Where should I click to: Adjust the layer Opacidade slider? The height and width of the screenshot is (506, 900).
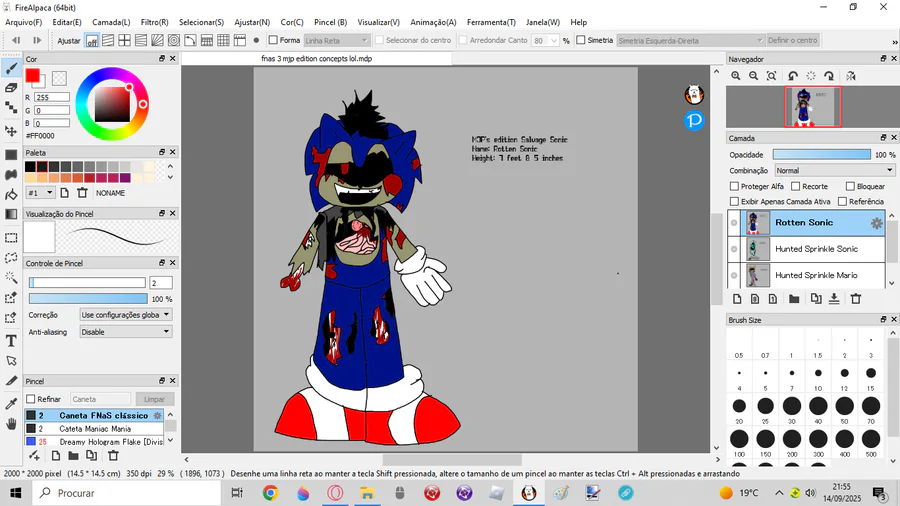tap(821, 155)
